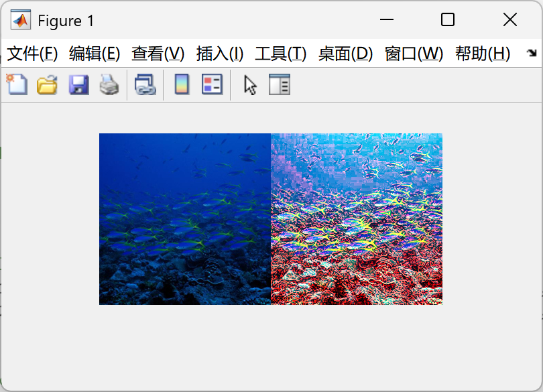
Task: Open the 窗口(W) menu
Action: [x=414, y=54]
